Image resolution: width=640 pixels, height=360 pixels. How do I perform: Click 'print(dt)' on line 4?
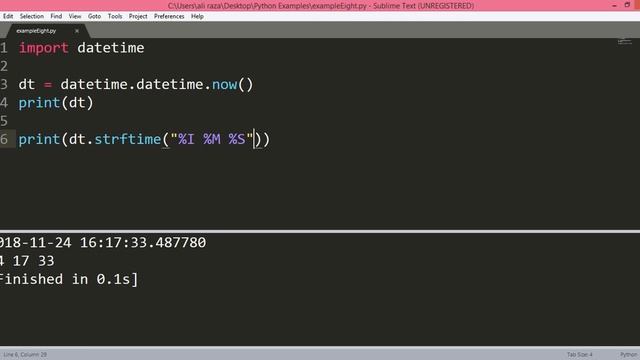pyautogui.click(x=56, y=103)
